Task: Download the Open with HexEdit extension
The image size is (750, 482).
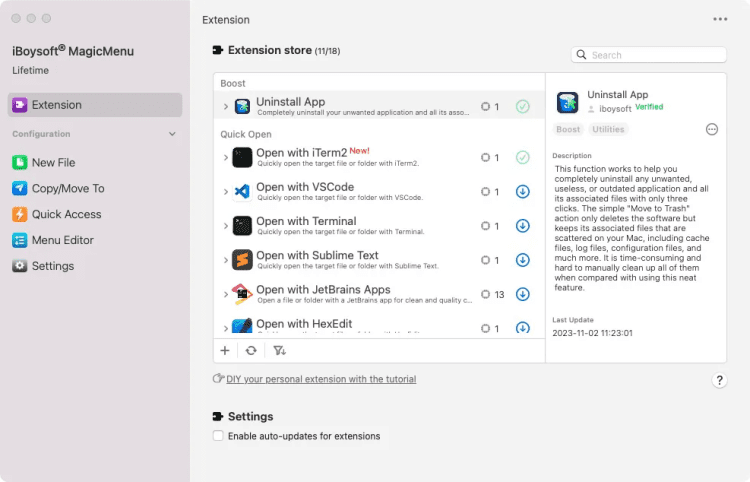Action: pyautogui.click(x=522, y=328)
